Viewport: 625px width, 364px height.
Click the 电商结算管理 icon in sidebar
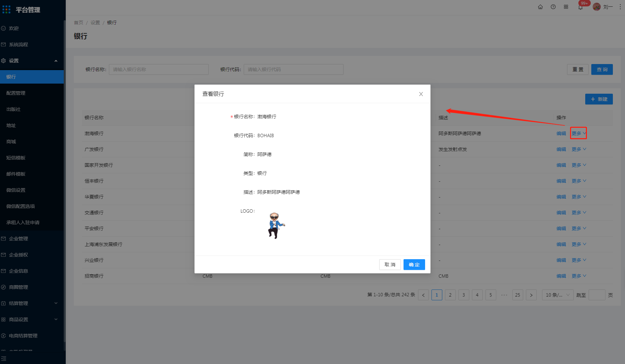(3, 336)
